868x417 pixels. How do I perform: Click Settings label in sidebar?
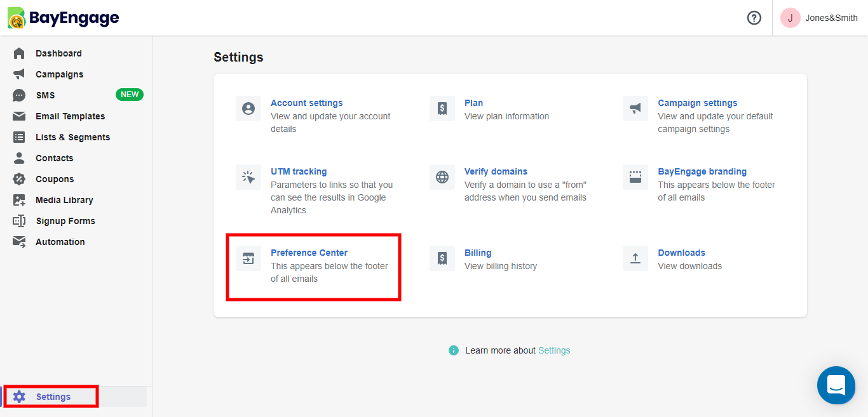point(53,397)
